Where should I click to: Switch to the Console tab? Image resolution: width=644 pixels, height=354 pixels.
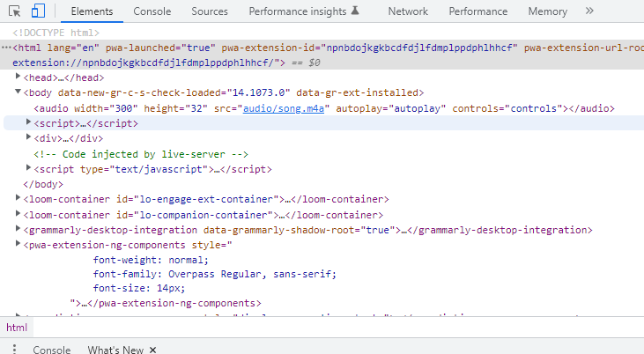click(x=152, y=11)
